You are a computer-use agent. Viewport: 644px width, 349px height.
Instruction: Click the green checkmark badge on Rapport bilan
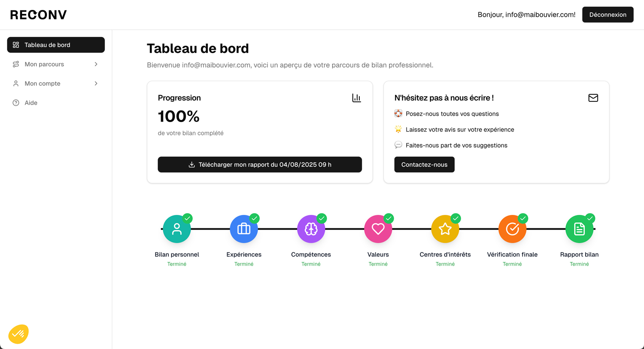tap(590, 218)
